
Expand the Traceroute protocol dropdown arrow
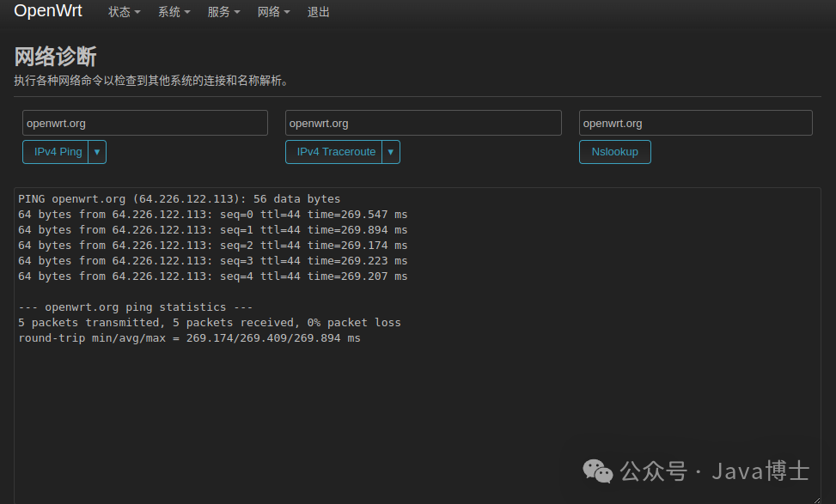coord(391,151)
